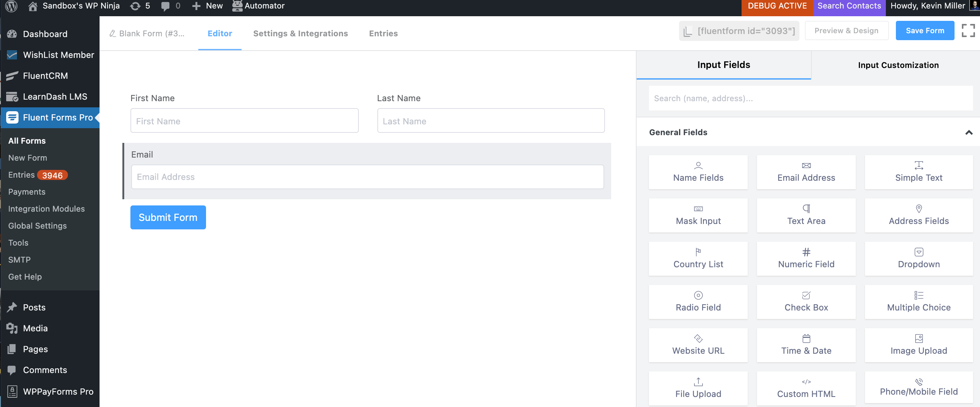Focus the field search input

click(811, 98)
